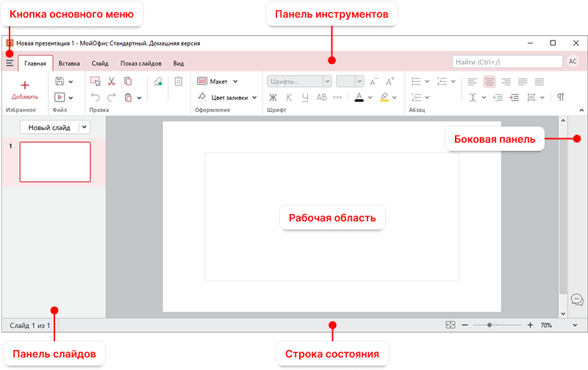The height and width of the screenshot is (370, 588).
Task: Click the Добавить favorites button
Action: pos(25,90)
